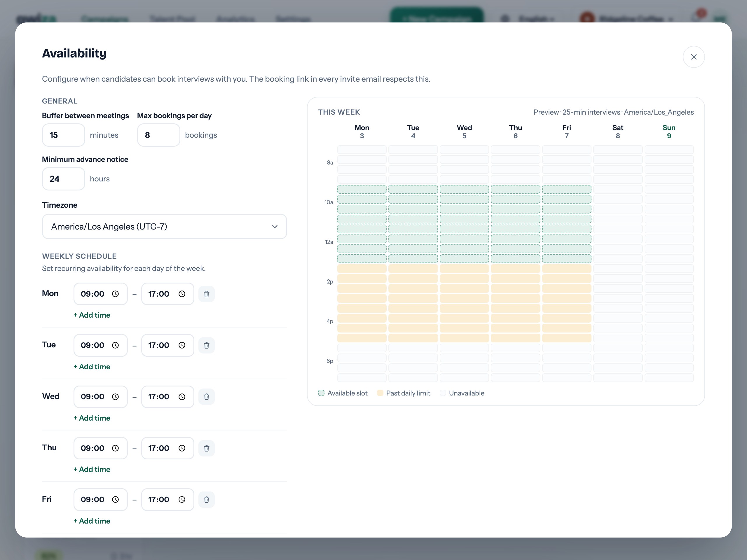747x560 pixels.
Task: Open clock picker for Tuesday start time
Action: pyautogui.click(x=116, y=345)
